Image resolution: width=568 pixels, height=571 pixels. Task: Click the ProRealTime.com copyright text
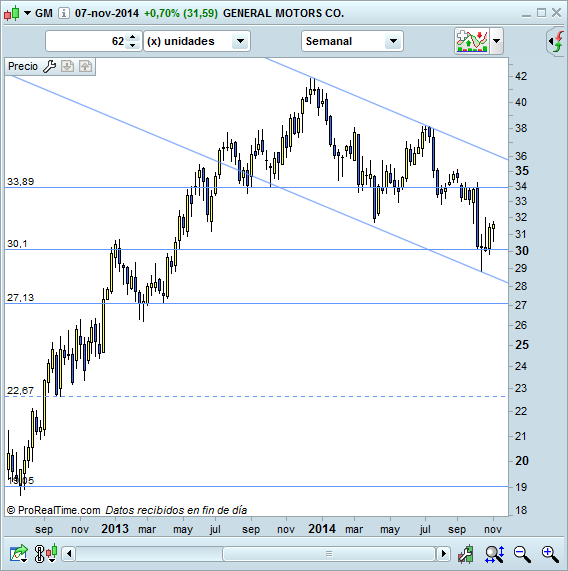coord(54,510)
